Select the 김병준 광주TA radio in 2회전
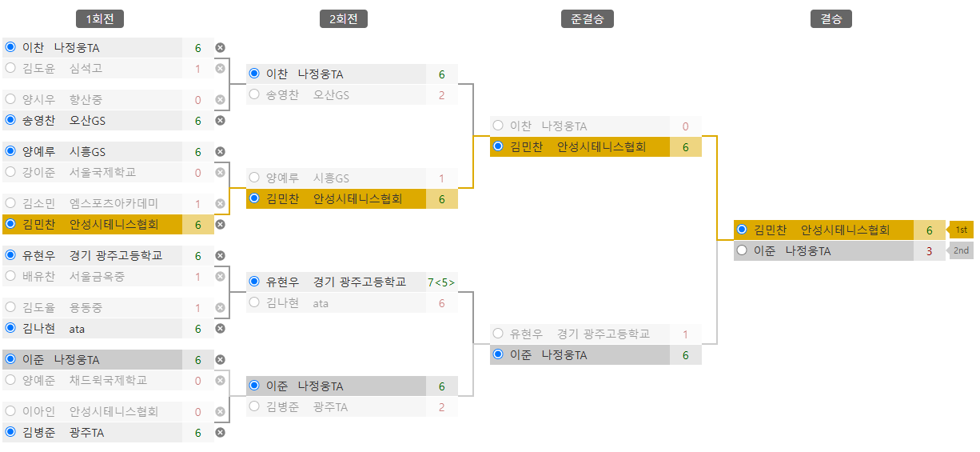980x452 pixels. pos(254,406)
